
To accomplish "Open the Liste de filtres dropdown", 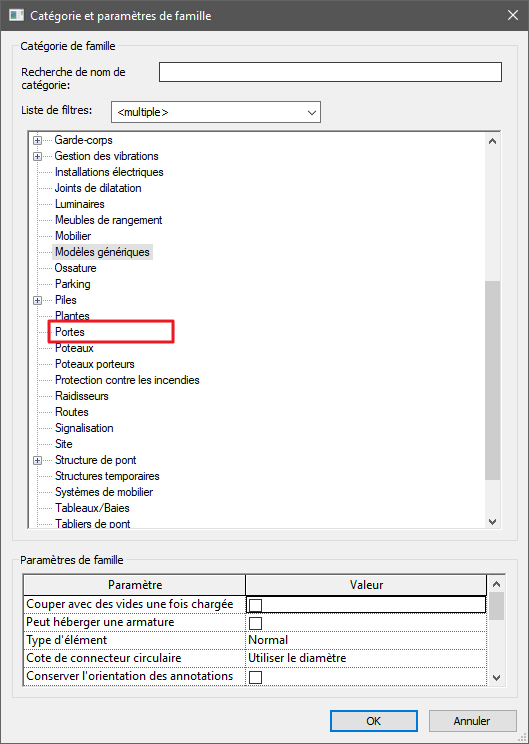I will 216,112.
